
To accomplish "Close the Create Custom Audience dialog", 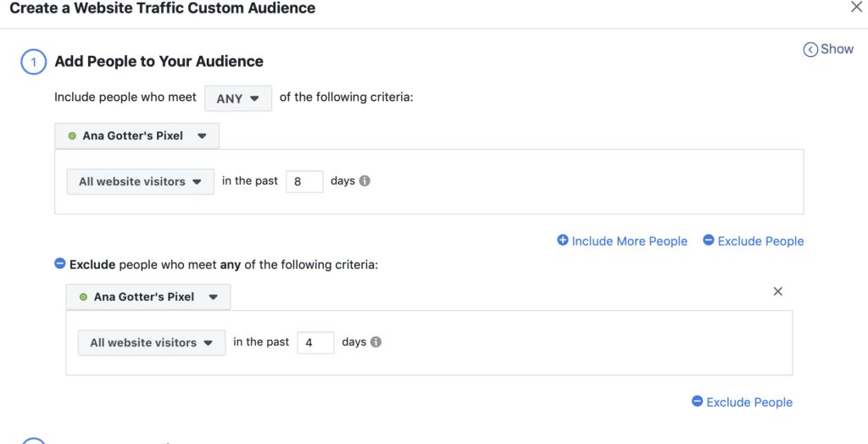I will point(856,7).
